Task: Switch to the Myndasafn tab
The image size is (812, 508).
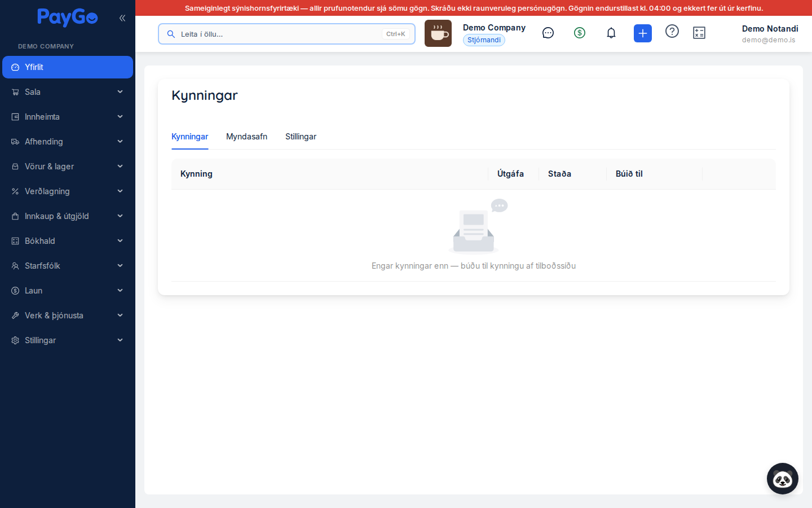Action: click(x=246, y=137)
